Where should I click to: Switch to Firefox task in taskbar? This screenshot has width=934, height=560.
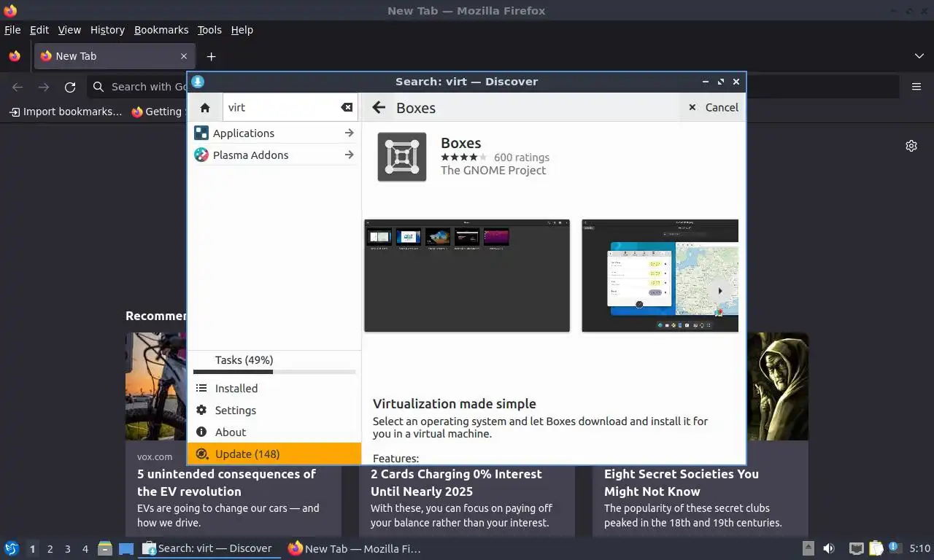tap(355, 548)
